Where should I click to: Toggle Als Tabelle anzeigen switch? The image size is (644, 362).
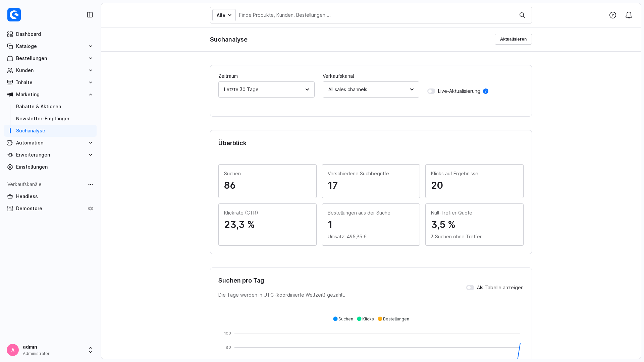tap(470, 288)
